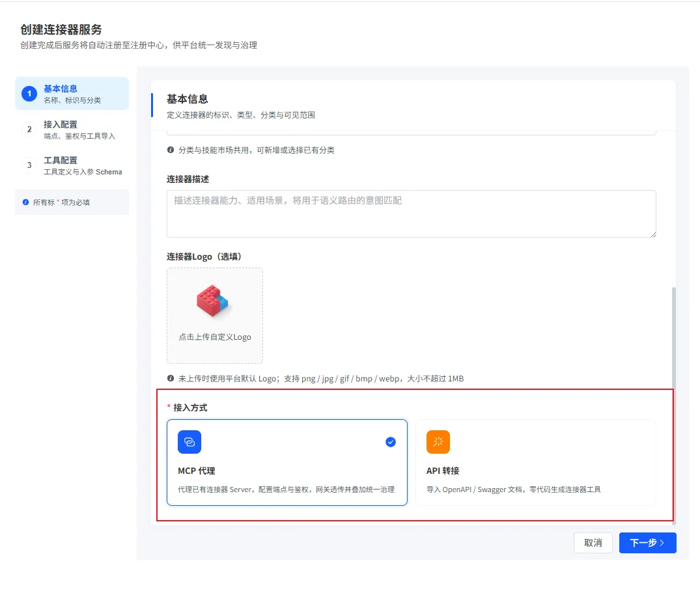Screen dimensions: 700x593
Task: Click the sidebar subtitle 端点、鉴权与工具导入
Action: click(79, 136)
